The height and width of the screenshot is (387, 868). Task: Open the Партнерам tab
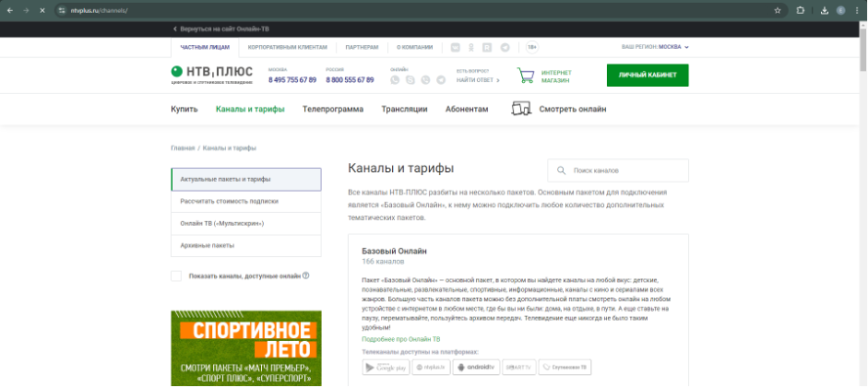[362, 48]
